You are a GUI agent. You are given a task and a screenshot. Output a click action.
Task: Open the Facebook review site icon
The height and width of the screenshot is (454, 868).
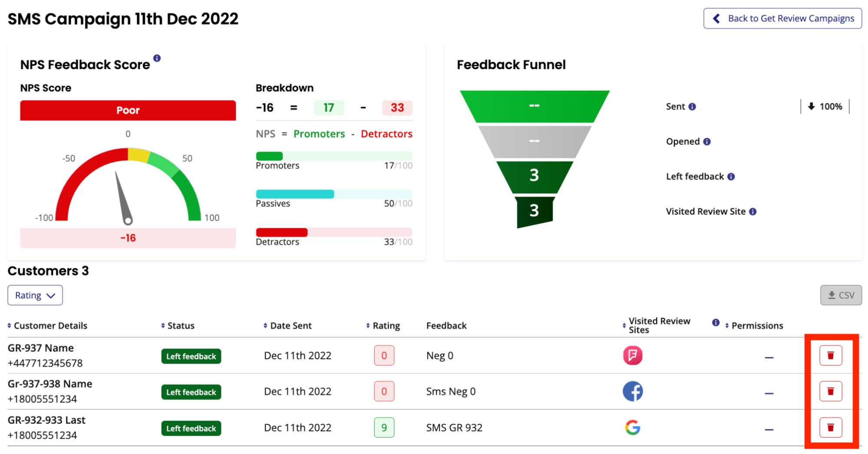click(632, 391)
